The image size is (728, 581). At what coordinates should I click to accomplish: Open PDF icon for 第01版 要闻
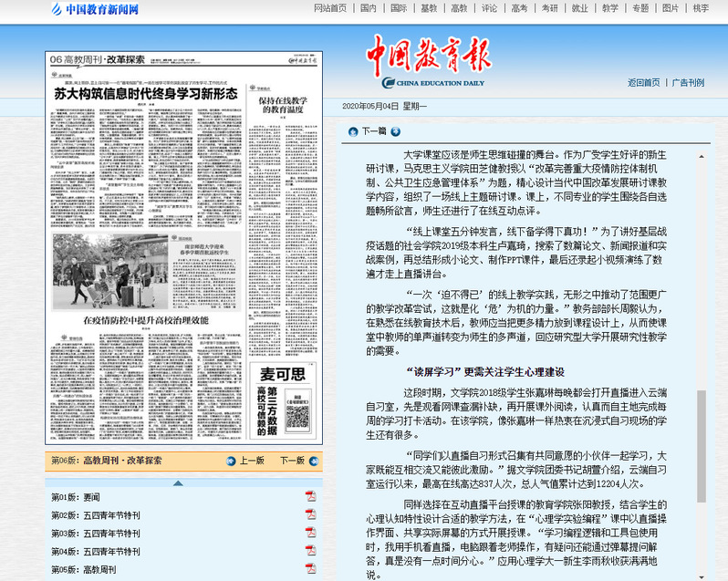(310, 496)
